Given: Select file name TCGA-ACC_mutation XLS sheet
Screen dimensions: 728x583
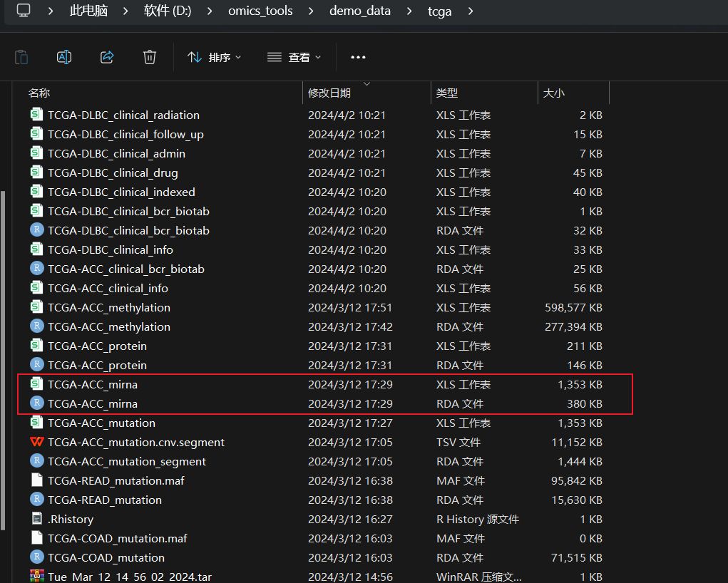Looking at the screenshot, I should click(102, 423).
